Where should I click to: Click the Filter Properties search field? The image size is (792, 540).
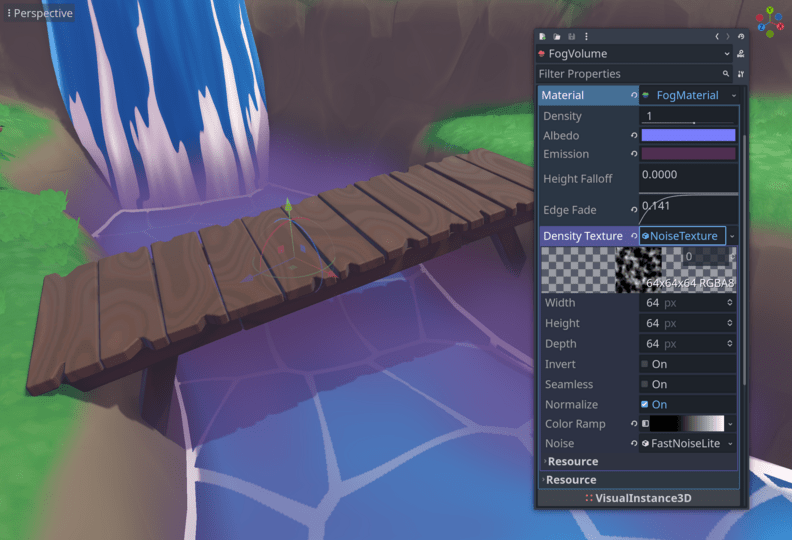pyautogui.click(x=627, y=74)
